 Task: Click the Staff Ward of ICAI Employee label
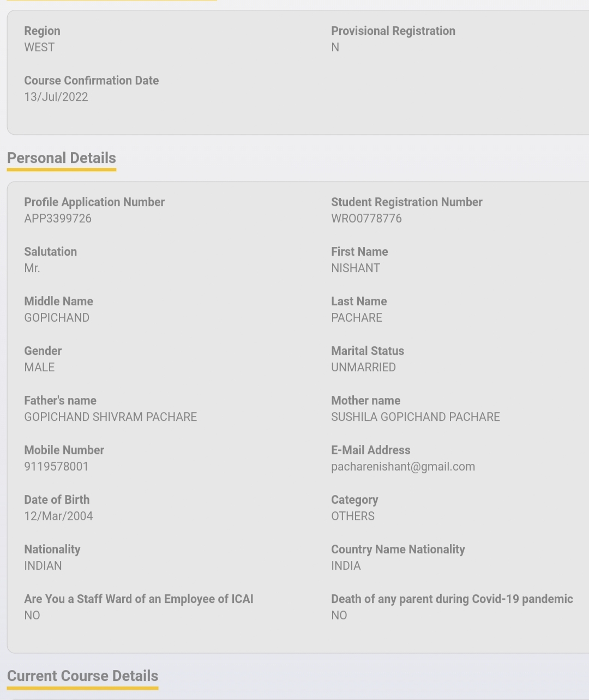[139, 599]
